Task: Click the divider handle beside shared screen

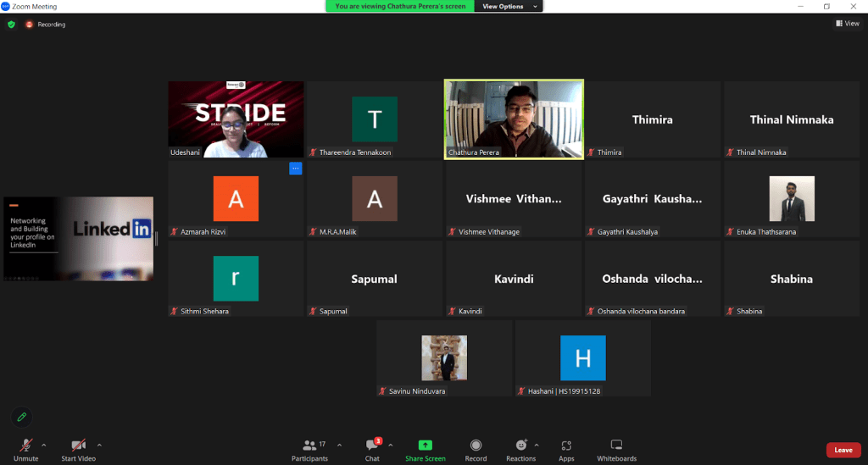Action: coord(157,239)
